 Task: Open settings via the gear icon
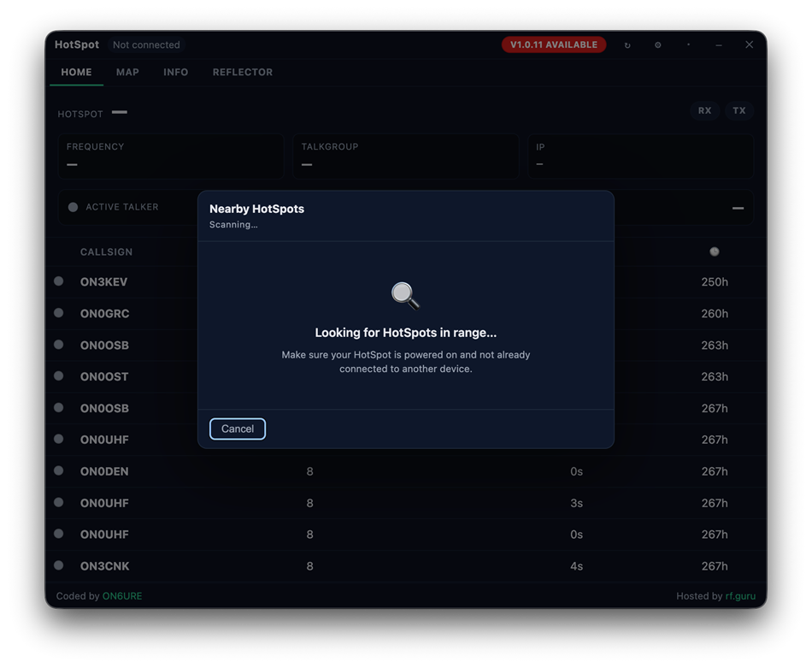[x=657, y=45]
